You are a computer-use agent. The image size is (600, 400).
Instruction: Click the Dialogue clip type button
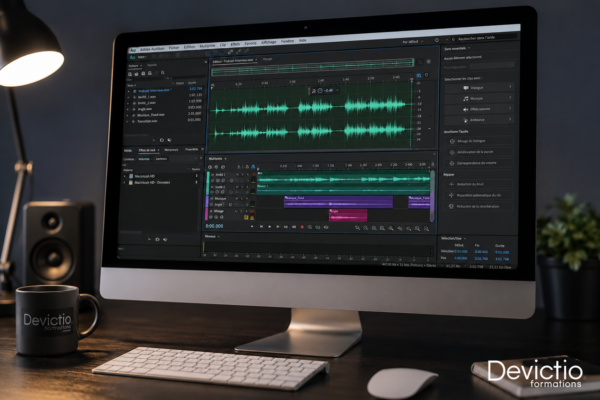(x=479, y=88)
